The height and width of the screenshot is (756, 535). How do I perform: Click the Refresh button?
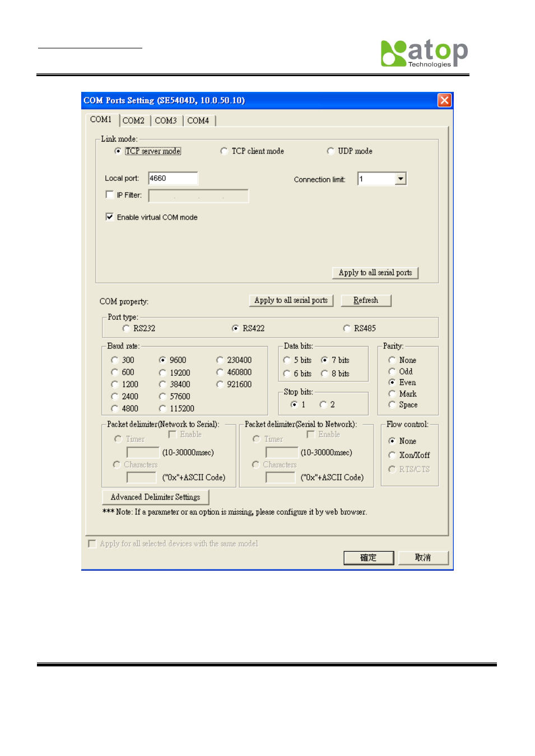click(x=366, y=300)
